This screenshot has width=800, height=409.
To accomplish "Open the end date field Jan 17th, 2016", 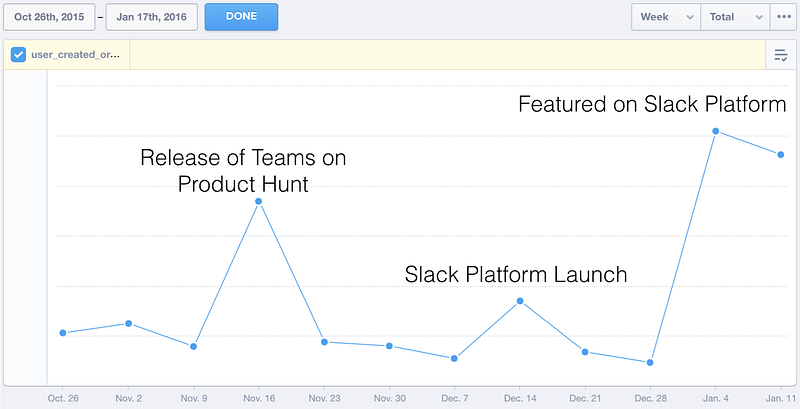I will [x=152, y=17].
